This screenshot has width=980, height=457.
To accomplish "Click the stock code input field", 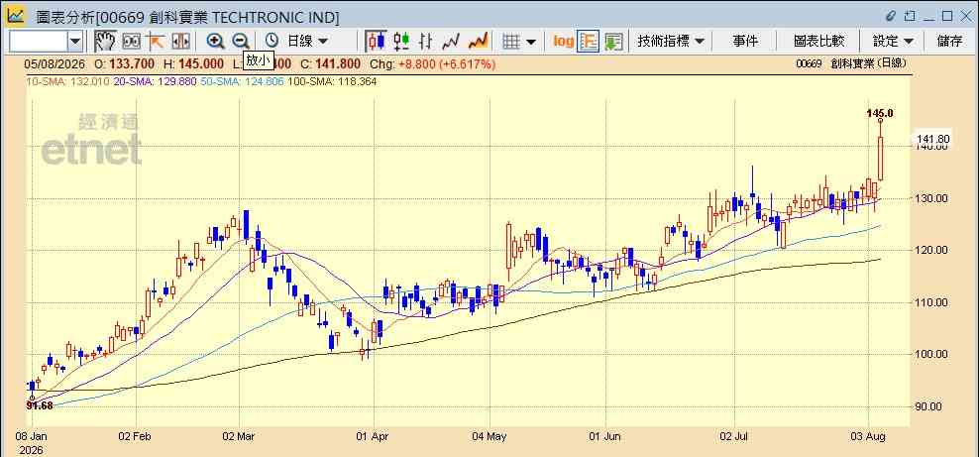I will (39, 42).
